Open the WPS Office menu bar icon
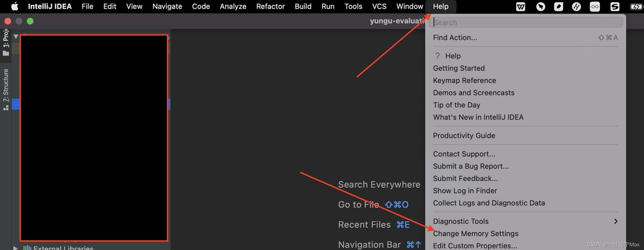Image resolution: width=644 pixels, height=250 pixels. coord(521,6)
